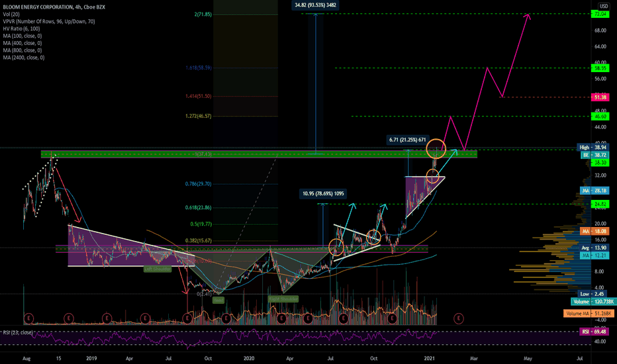The height and width of the screenshot is (364, 617).
Task: Select the MA (100, close, 0) legend
Action: [x=23, y=36]
